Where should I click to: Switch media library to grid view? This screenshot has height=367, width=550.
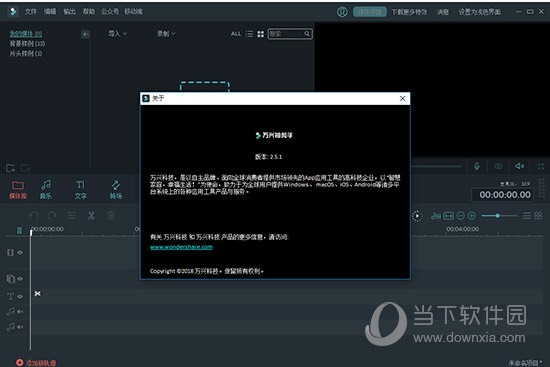(x=261, y=34)
